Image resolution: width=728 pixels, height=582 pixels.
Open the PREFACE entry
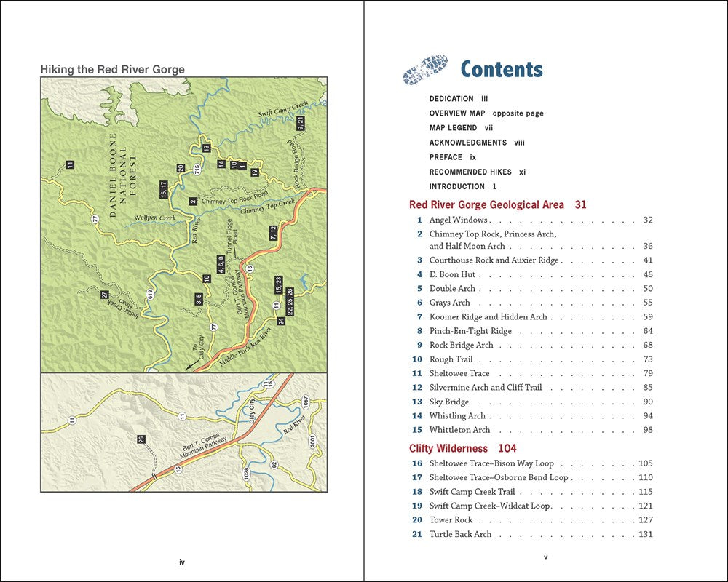click(453, 157)
